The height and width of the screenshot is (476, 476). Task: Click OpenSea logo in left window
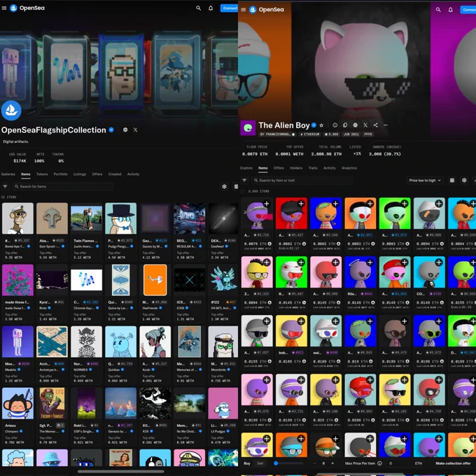27,8
